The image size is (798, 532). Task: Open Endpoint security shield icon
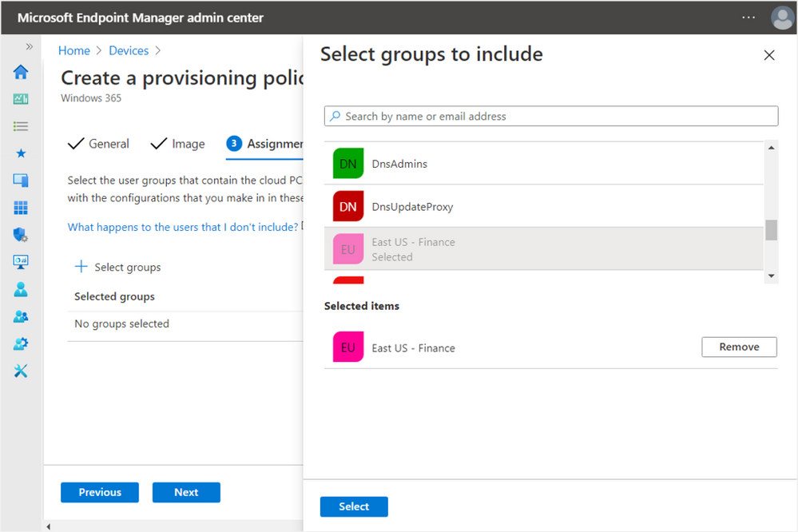[21, 235]
